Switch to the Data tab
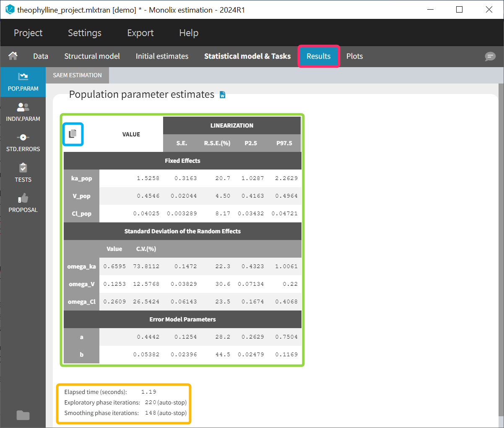This screenshot has height=428, width=504. pyautogui.click(x=41, y=56)
